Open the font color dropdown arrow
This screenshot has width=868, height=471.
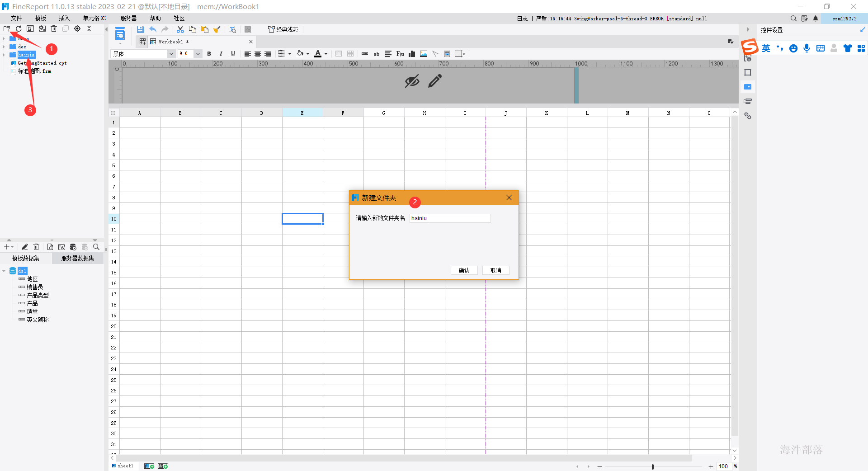coord(326,54)
